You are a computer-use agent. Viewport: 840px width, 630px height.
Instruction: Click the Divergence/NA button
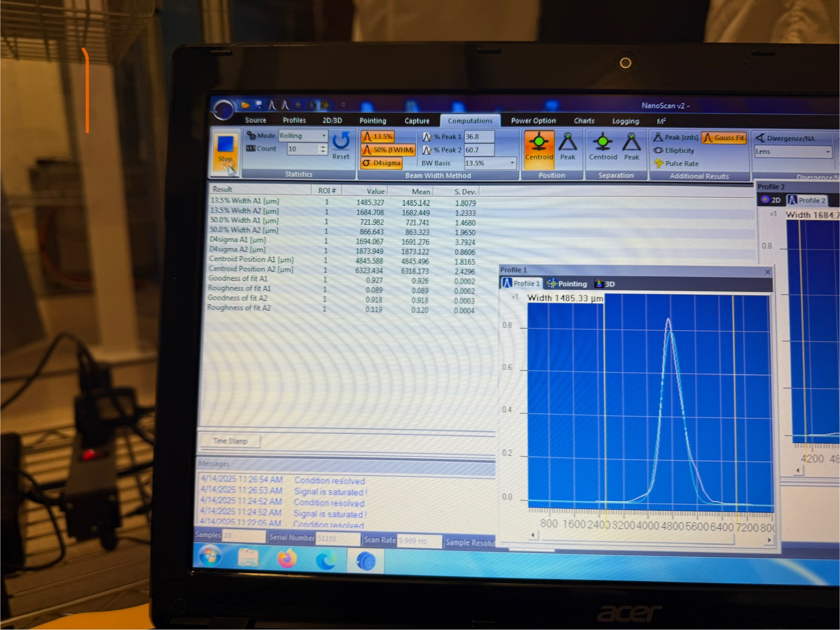click(785, 138)
